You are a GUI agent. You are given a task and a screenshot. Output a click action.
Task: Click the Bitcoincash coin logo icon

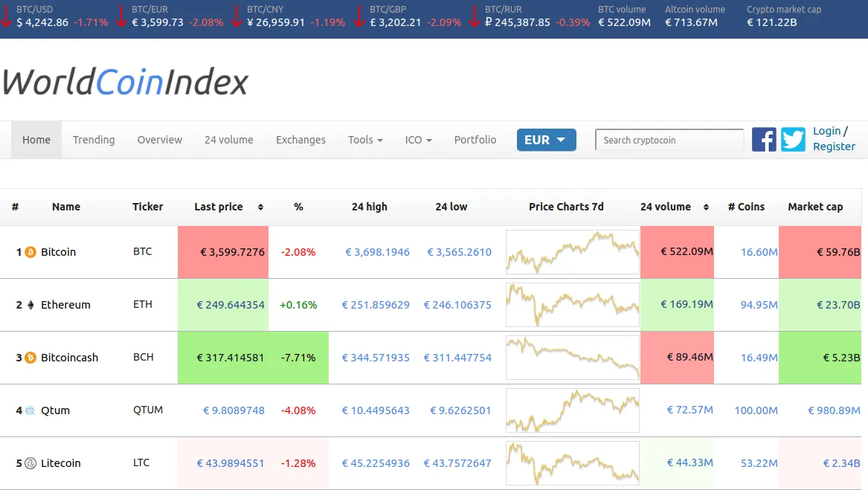tap(30, 358)
